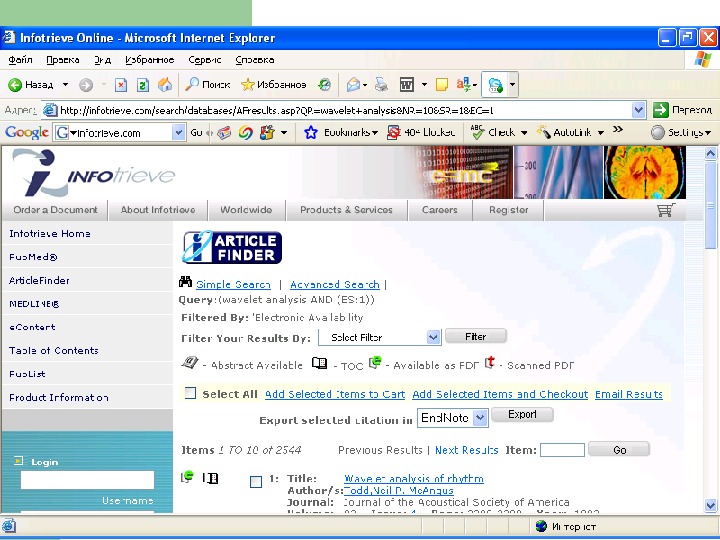The image size is (720, 540).
Task: Click the Bookmarks star in Google toolbar
Action: tap(311, 133)
